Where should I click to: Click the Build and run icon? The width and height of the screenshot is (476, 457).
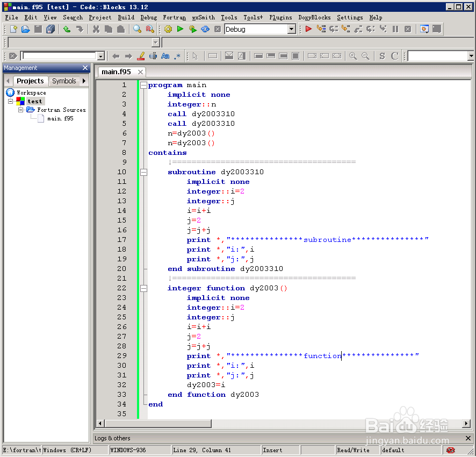192,29
